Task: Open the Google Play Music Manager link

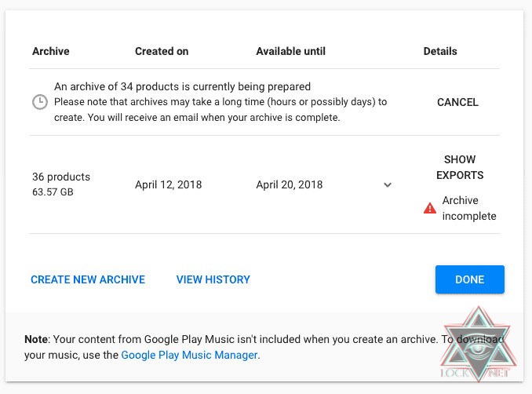Action: click(189, 355)
